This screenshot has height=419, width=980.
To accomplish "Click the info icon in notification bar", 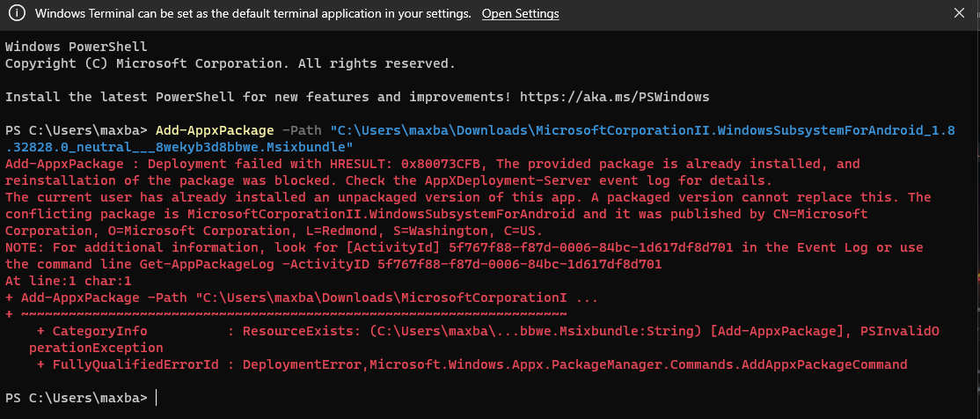I will tap(16, 13).
